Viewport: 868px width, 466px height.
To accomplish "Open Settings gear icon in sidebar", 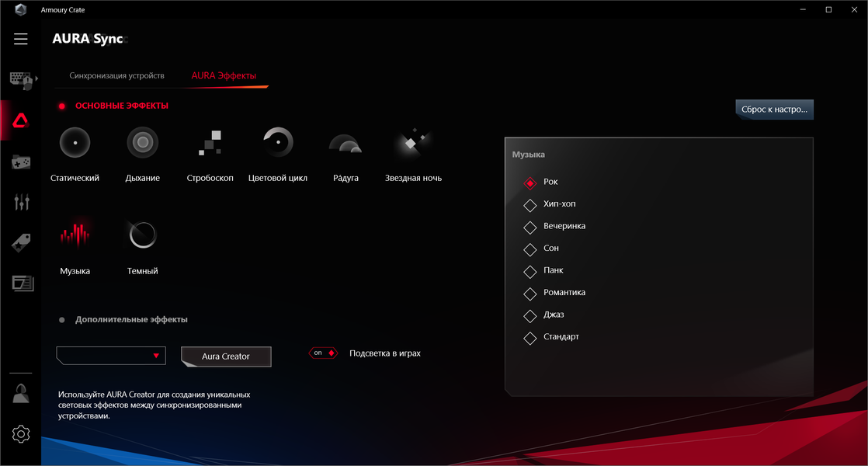I will (21, 434).
